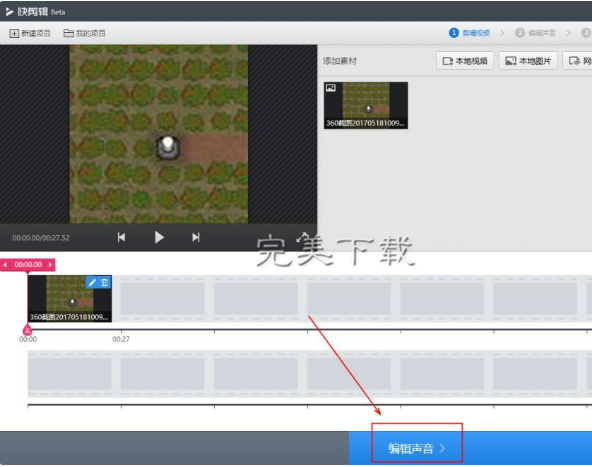The width and height of the screenshot is (592, 467).
Task: Jump to next frame in preview
Action: pyautogui.click(x=196, y=237)
